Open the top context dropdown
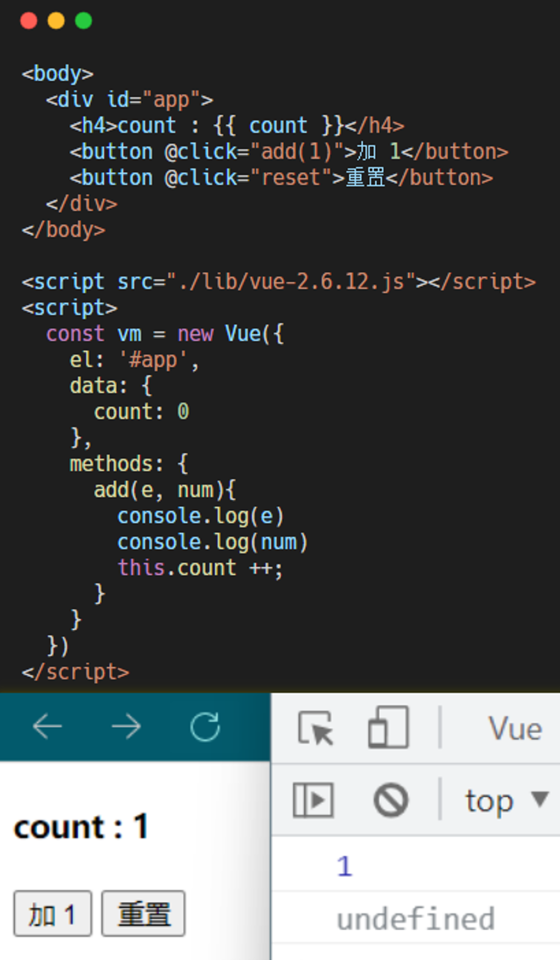The width and height of the screenshot is (560, 960). pyautogui.click(x=507, y=801)
